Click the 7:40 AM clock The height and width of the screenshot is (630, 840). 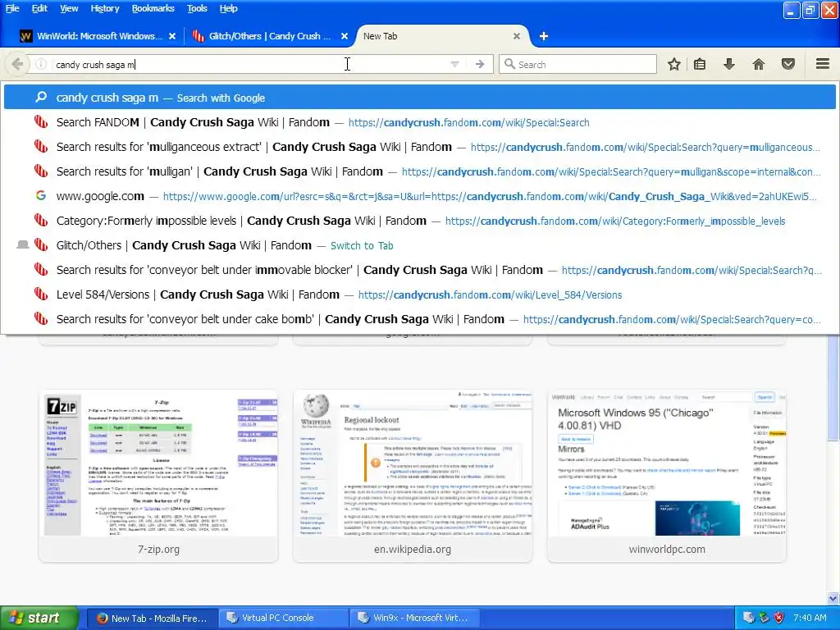click(810, 618)
